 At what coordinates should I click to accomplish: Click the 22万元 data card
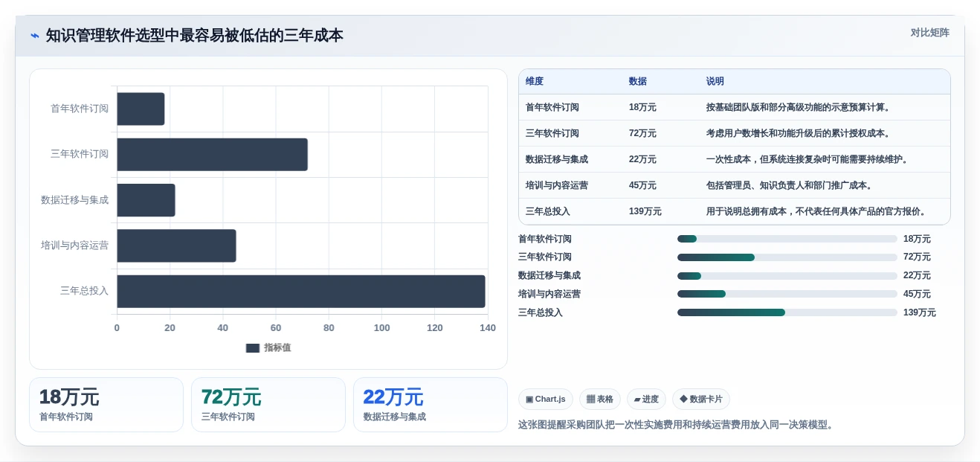[431, 405]
